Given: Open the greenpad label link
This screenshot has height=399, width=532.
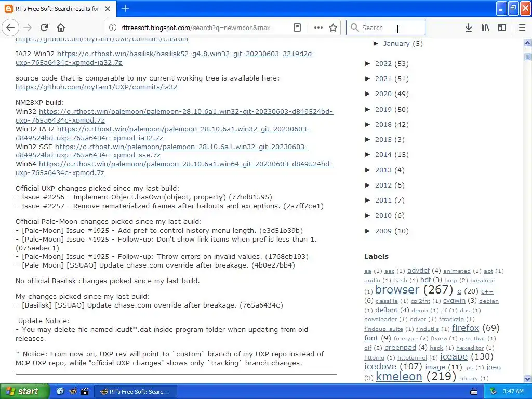Looking at the screenshot, I should pos(400,347).
